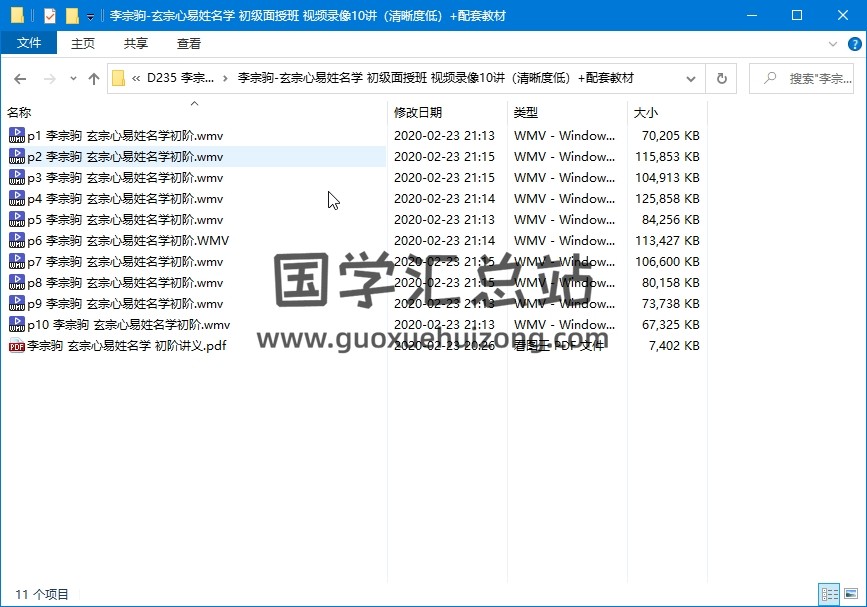
Task: Navigate back with the back arrow
Action: (x=20, y=79)
